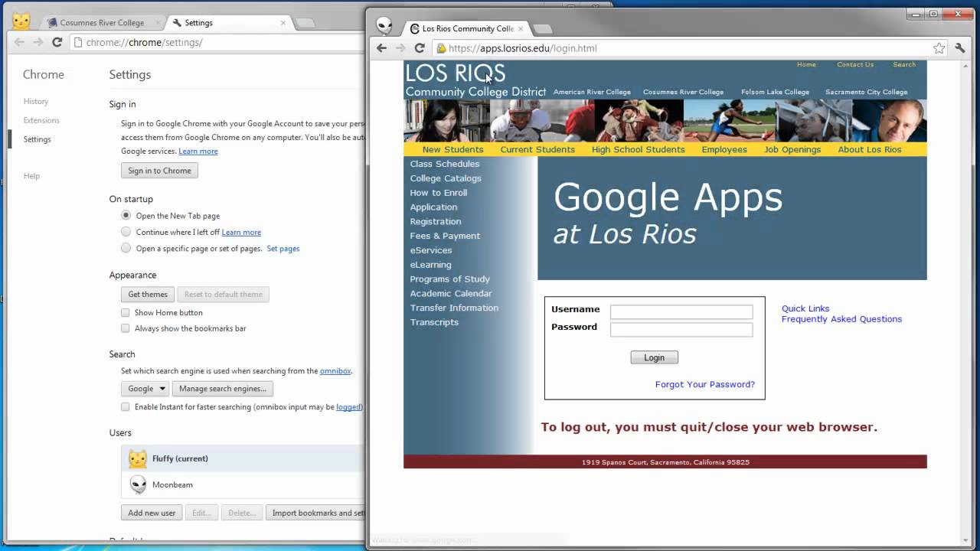Open Transcripts link

(434, 322)
